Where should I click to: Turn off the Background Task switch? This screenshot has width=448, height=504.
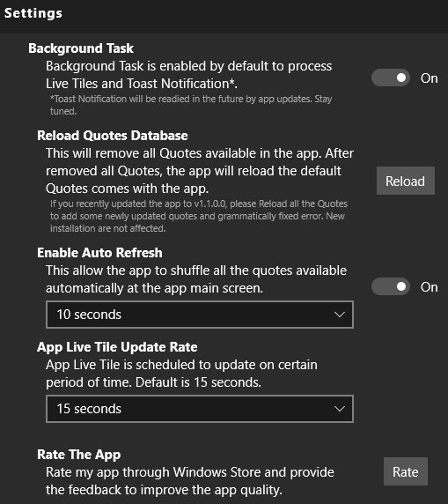pos(391,78)
